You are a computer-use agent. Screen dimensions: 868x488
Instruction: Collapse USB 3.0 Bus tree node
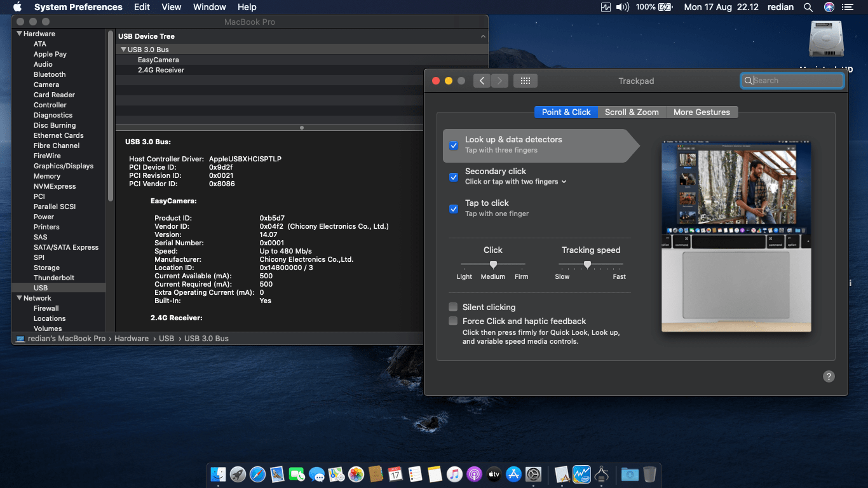[124, 50]
